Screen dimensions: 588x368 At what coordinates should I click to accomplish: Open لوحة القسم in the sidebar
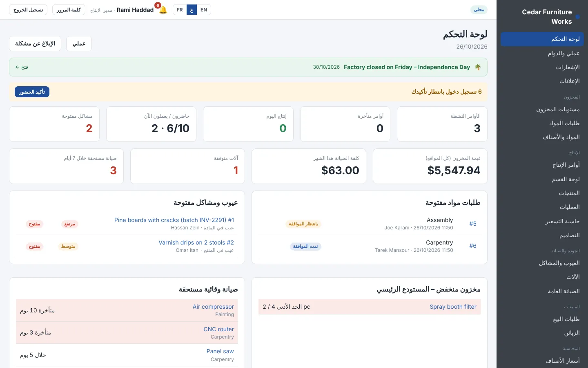[542, 179]
